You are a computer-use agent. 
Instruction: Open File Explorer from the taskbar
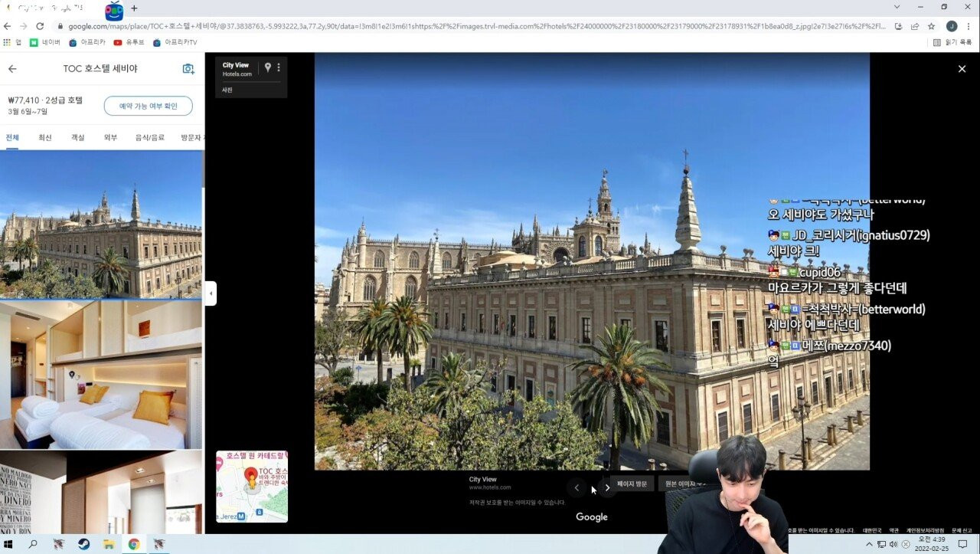point(109,544)
